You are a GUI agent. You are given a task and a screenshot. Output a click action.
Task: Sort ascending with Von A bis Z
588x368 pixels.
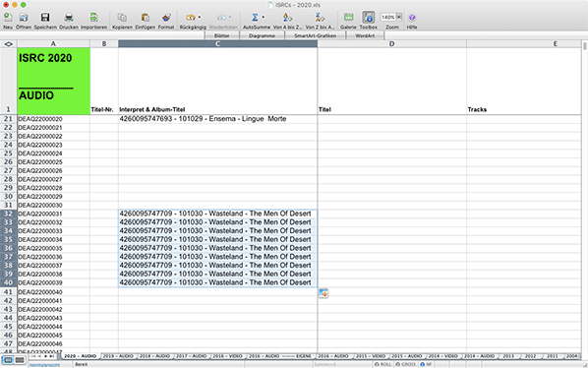coord(287,18)
